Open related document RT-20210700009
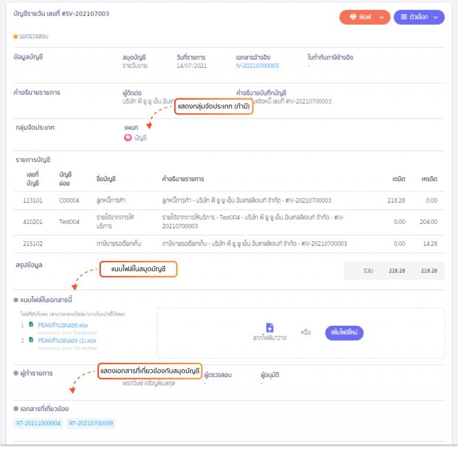 click(91, 424)
